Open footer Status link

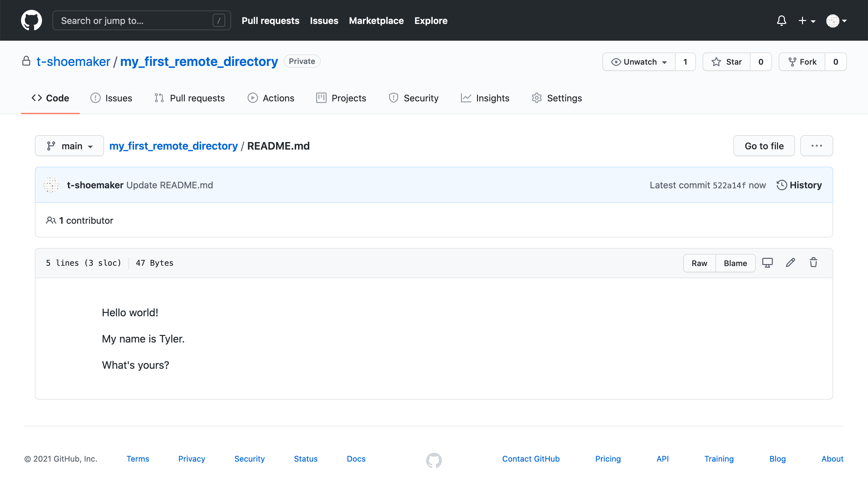[x=306, y=459]
